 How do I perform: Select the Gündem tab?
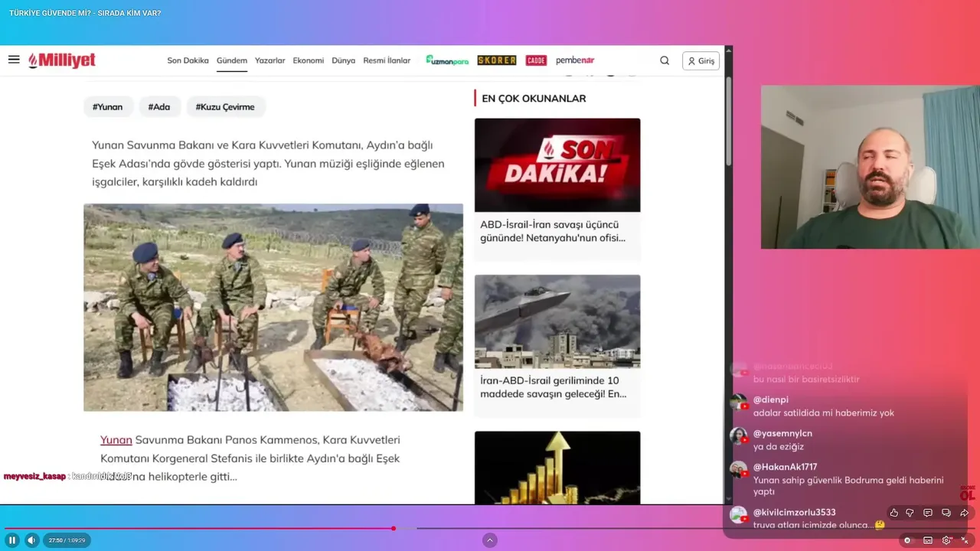(231, 60)
